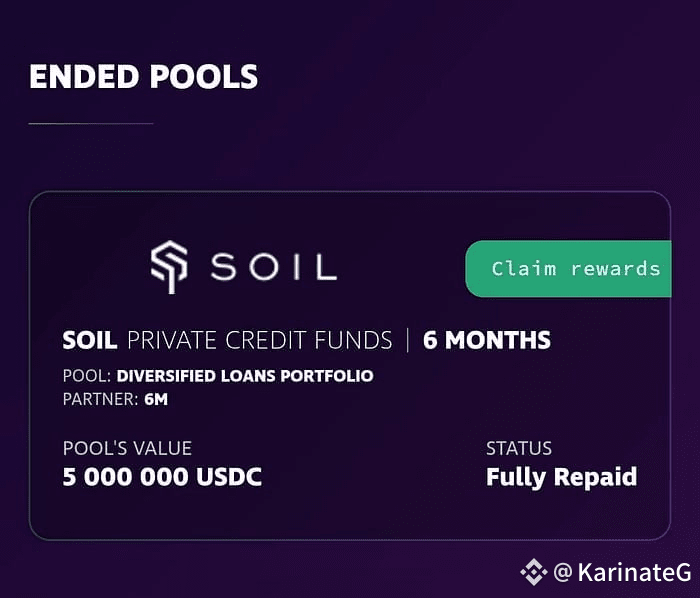700x598 pixels.
Task: Select the 6 MONTHS duration label
Action: click(486, 340)
